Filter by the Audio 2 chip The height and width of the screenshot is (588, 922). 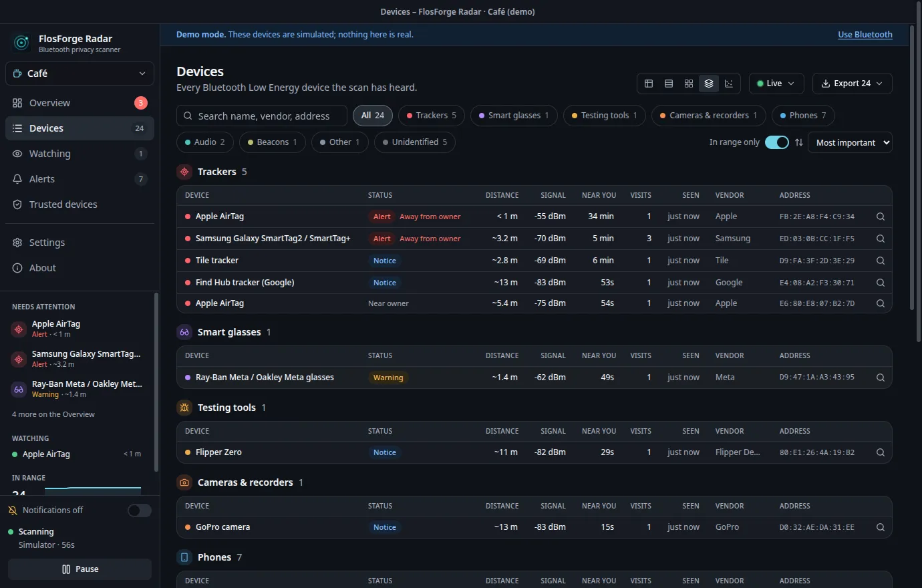tap(205, 142)
